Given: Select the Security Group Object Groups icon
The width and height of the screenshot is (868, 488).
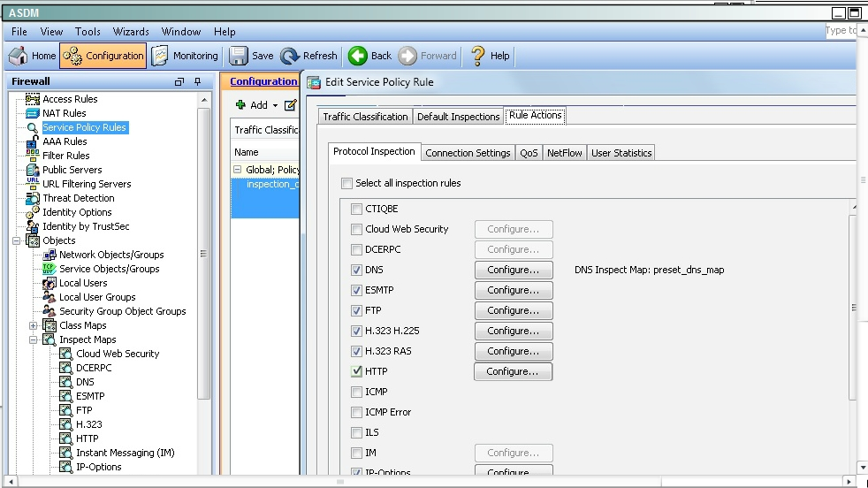Looking at the screenshot, I should (x=49, y=311).
